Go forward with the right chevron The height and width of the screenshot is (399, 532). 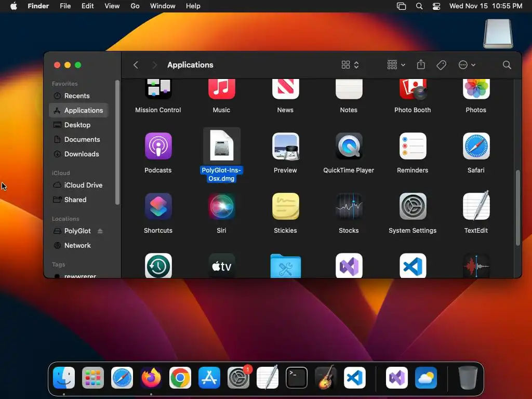point(154,65)
